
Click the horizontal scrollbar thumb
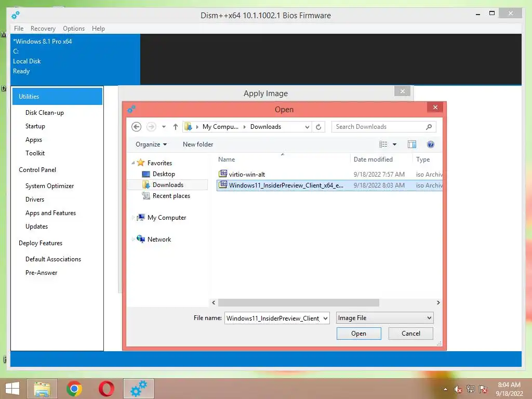(x=299, y=303)
